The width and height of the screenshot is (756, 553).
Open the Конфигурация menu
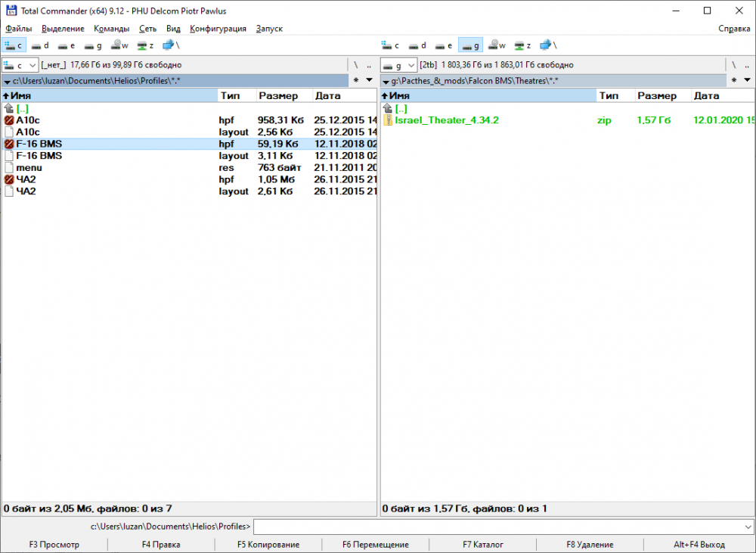click(218, 29)
